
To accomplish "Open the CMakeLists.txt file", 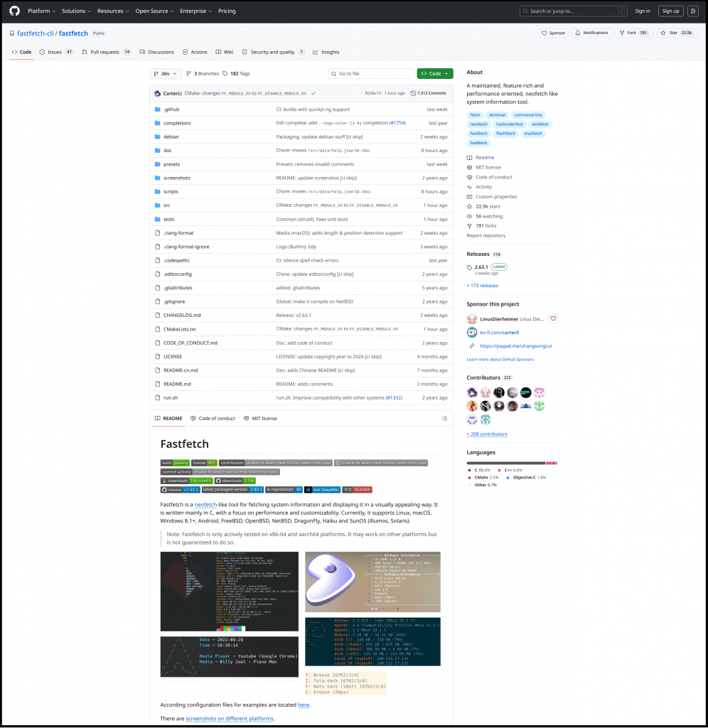I will (179, 329).
